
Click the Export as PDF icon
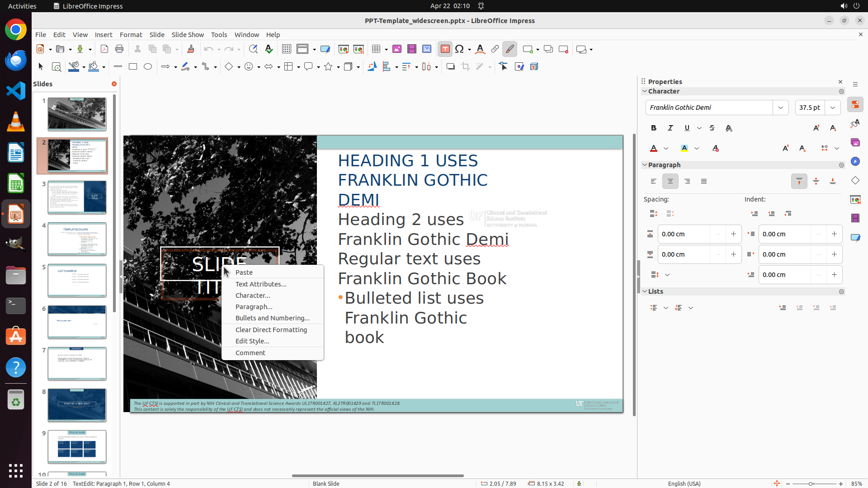tap(104, 49)
